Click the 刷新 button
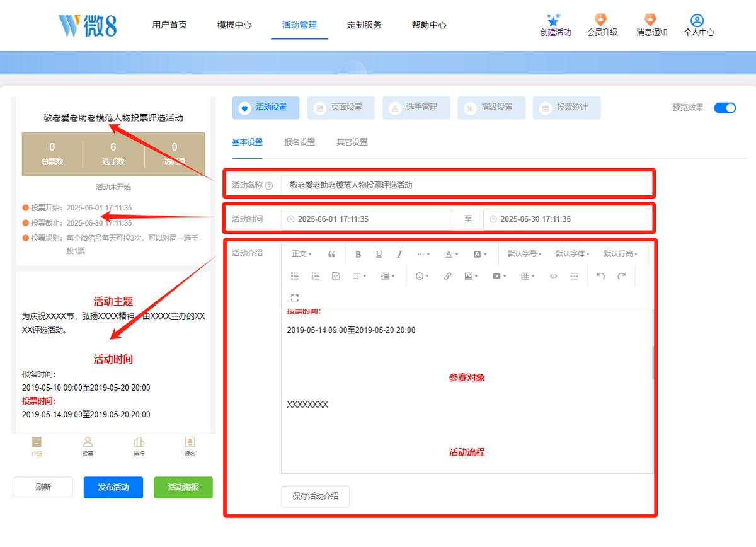Image resolution: width=756 pixels, height=547 pixels. click(x=43, y=487)
